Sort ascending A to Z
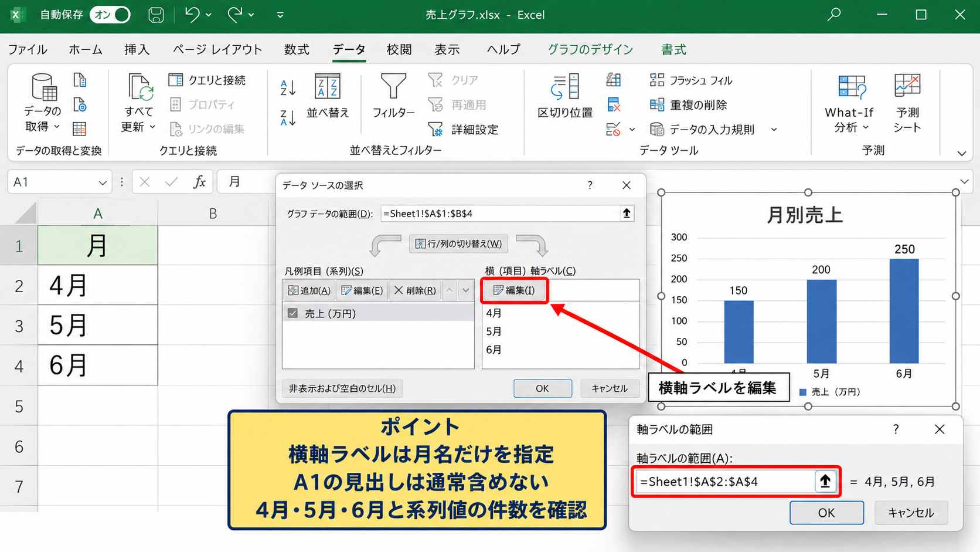The width and height of the screenshot is (980, 552). click(x=288, y=88)
